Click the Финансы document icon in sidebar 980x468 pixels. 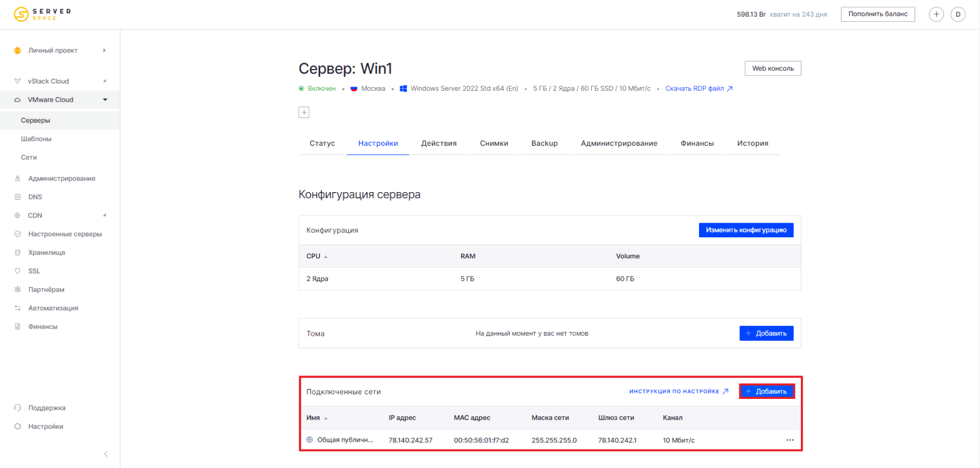pos(17,327)
